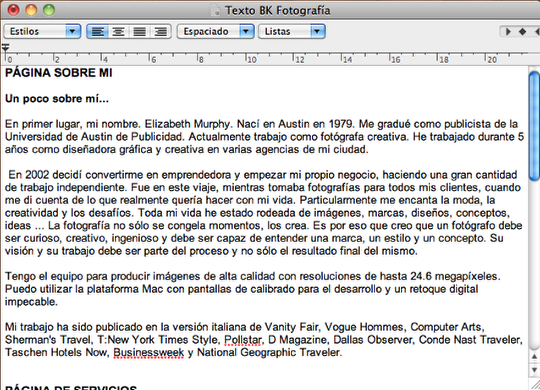Click the underlined word Businessweek

tap(148, 352)
